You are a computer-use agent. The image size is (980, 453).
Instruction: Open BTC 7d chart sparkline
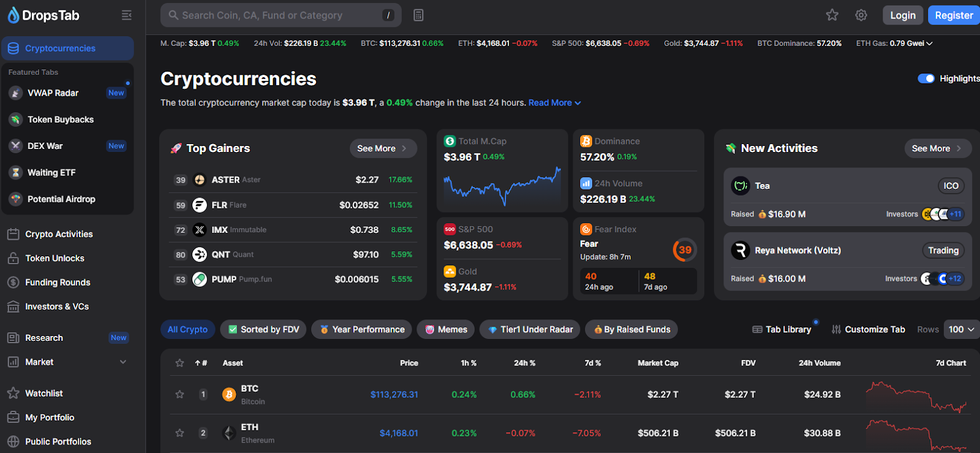pos(916,397)
